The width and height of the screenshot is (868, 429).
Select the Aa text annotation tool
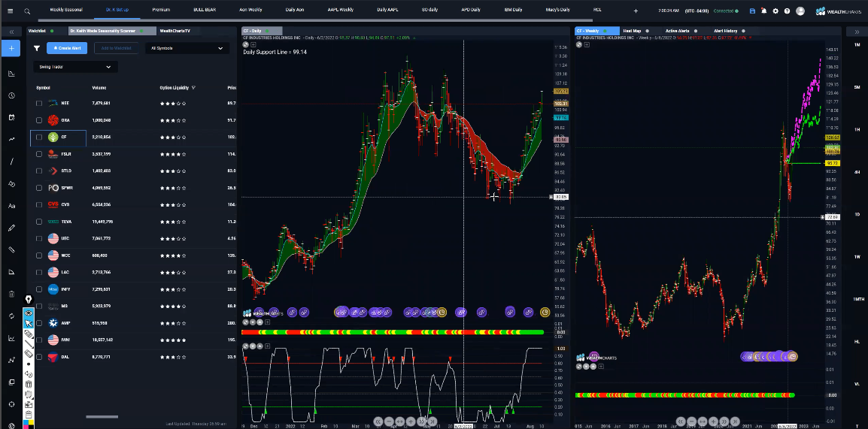point(11,206)
